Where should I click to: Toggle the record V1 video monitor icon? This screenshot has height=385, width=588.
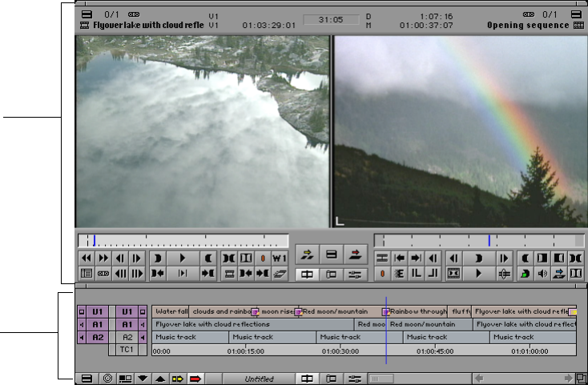pyautogui.click(x=143, y=311)
